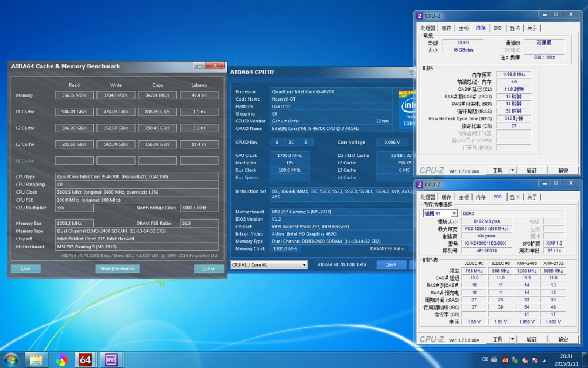Click the 工具 button in the lower CPU-Z window

498,339
